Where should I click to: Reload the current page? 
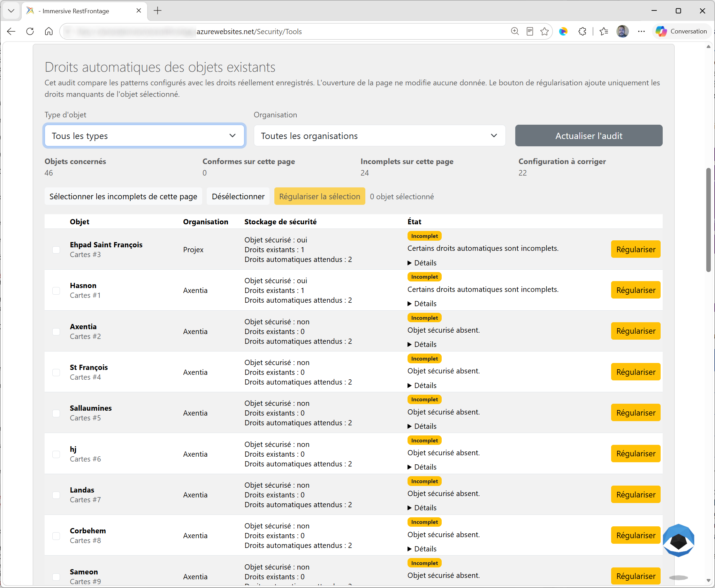coord(30,31)
